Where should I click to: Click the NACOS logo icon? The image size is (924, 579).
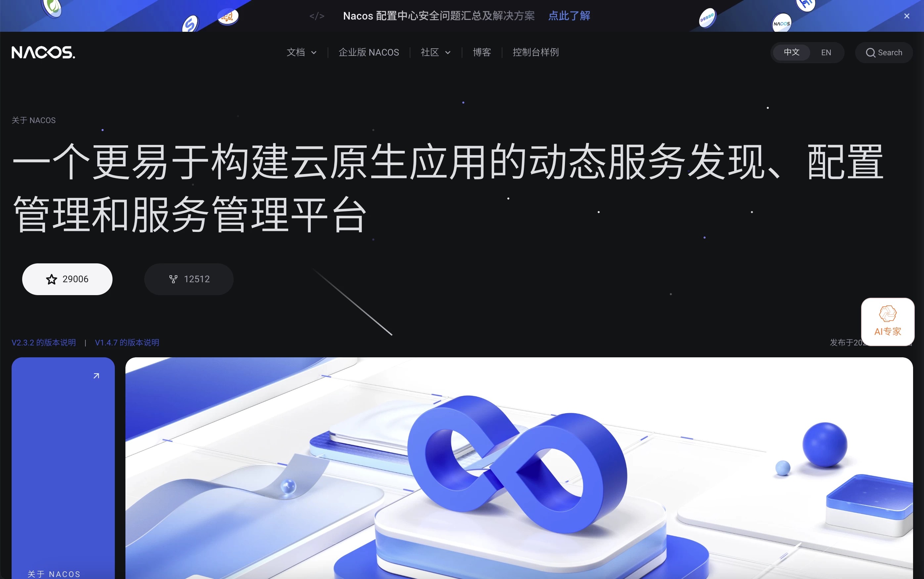click(43, 52)
